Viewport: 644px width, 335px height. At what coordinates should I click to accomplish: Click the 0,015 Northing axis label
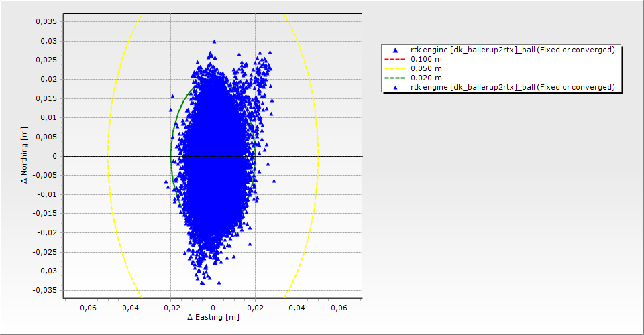tap(46, 98)
